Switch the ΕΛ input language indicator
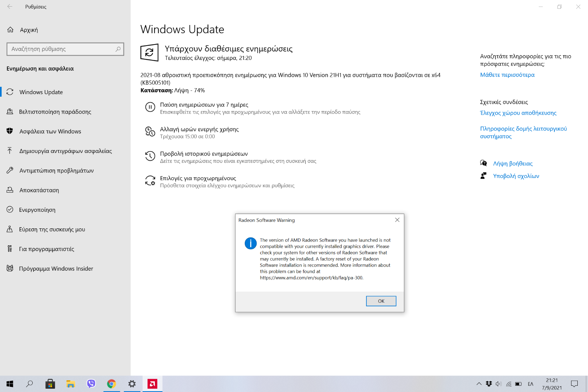This screenshot has height=392, width=588. click(x=530, y=384)
